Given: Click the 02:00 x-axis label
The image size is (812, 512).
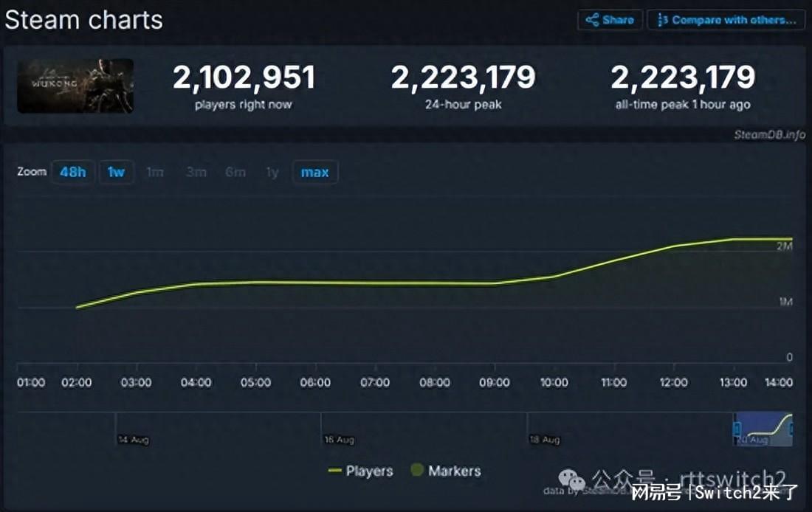Looking at the screenshot, I should point(77,383).
